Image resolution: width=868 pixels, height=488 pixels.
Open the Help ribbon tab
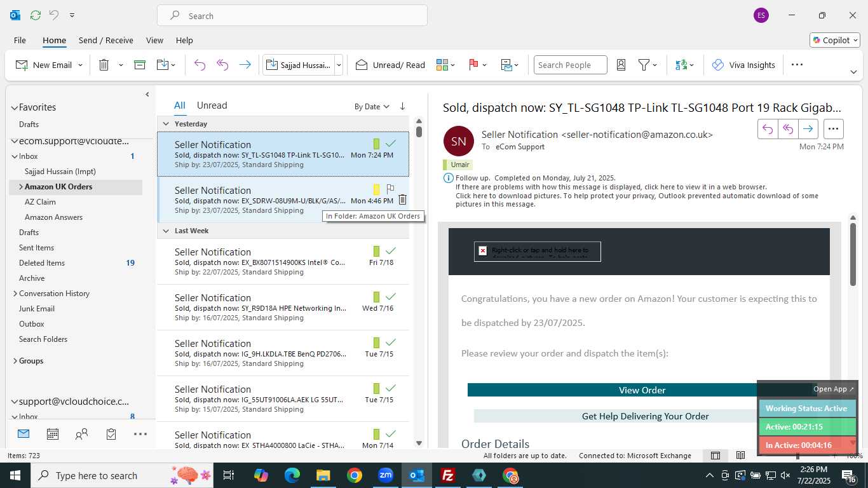184,40
